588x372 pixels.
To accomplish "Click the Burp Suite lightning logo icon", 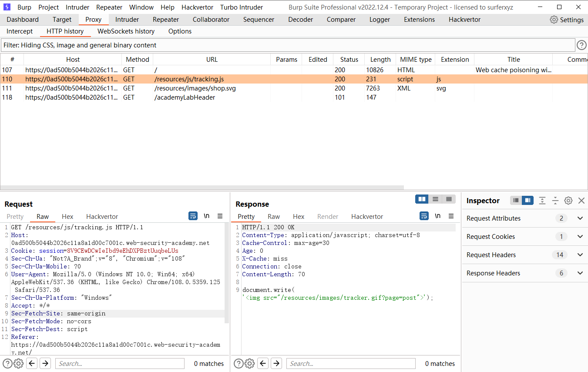I will point(7,7).
